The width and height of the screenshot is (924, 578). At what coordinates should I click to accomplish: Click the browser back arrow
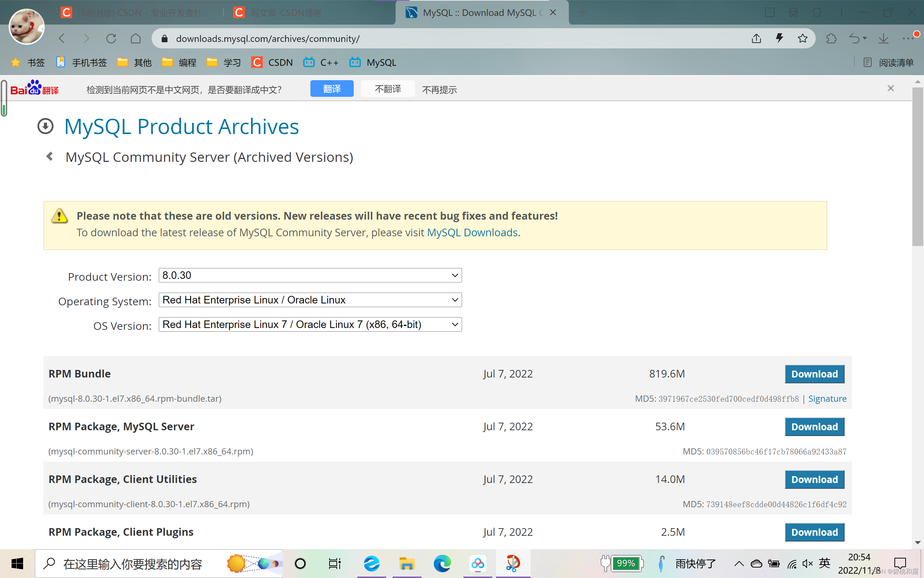tap(61, 39)
